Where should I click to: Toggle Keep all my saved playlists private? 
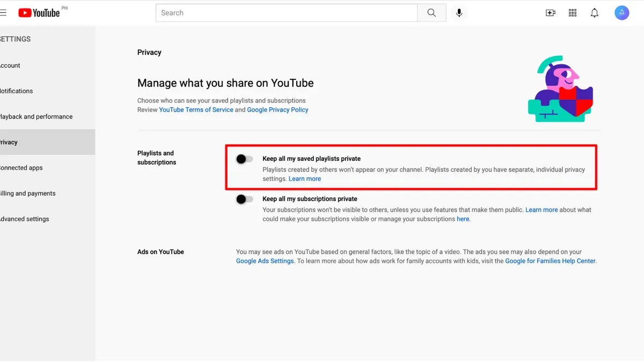[x=245, y=159]
